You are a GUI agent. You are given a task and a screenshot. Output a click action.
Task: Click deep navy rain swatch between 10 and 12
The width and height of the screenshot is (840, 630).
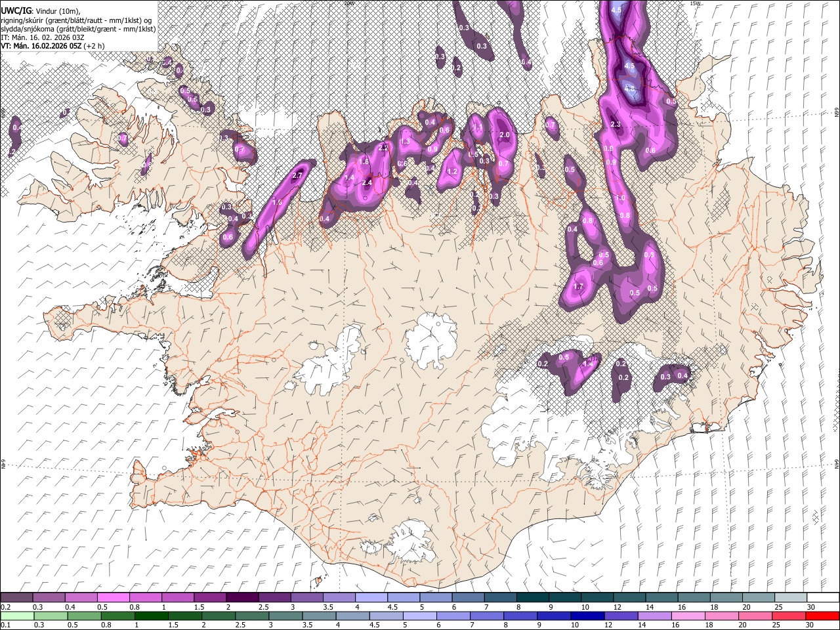click(x=586, y=616)
